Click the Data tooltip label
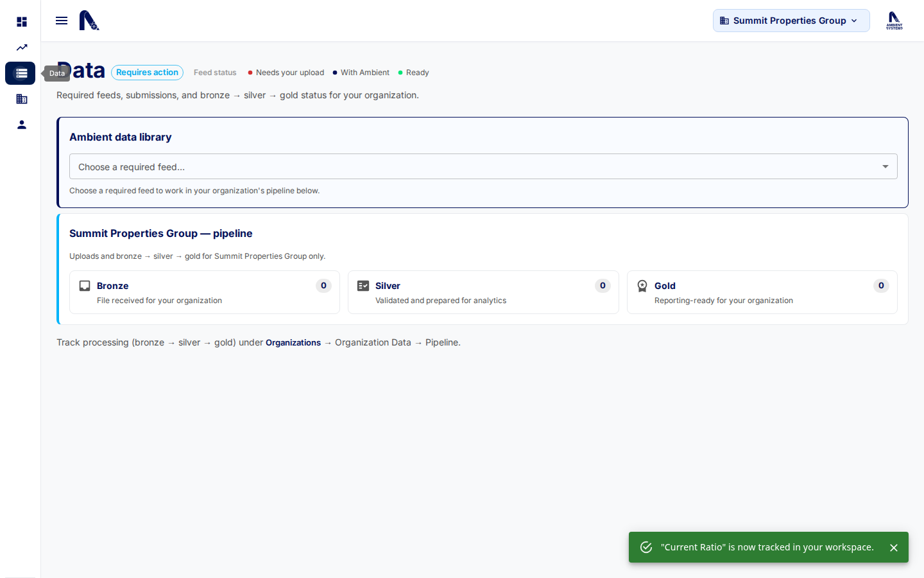Screen dimensions: 924x578 57,73
